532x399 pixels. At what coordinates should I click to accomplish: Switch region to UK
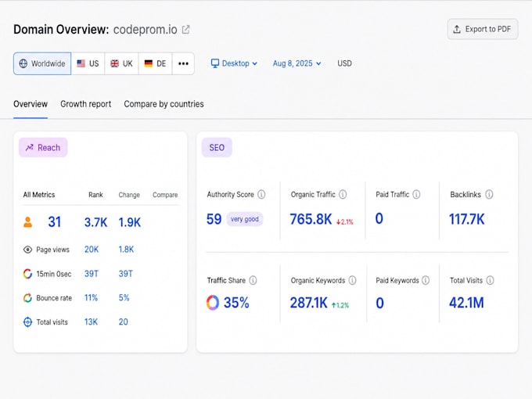121,63
